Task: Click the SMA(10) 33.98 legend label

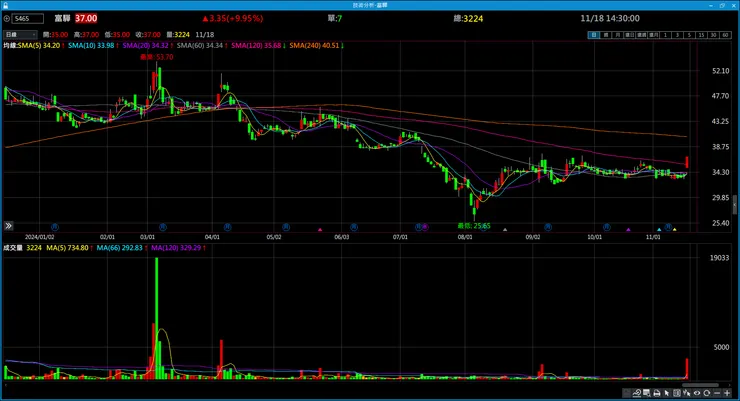Action: click(91, 45)
